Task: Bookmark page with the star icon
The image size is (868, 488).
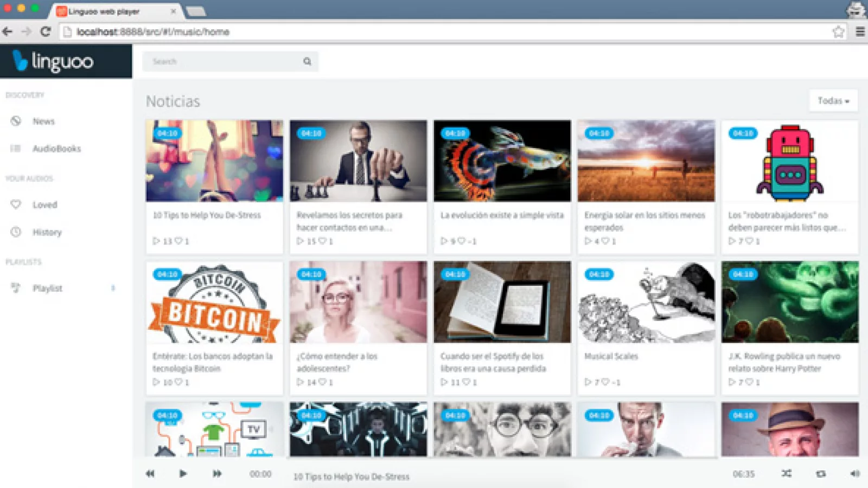Action: point(838,32)
